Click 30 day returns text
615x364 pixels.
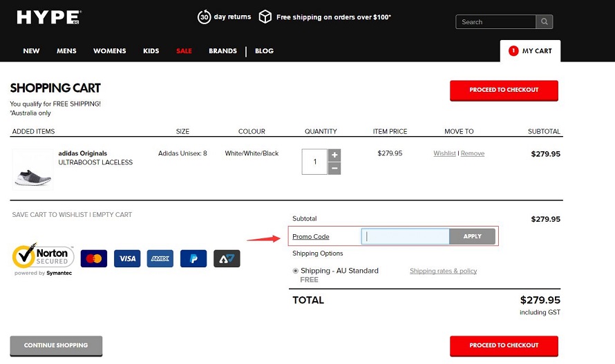[x=232, y=17]
